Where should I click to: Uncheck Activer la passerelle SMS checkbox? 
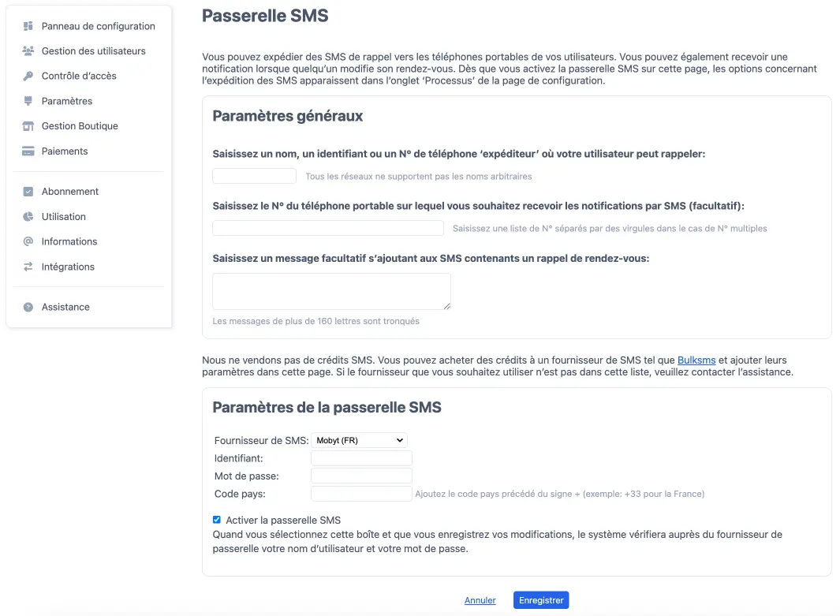(217, 520)
